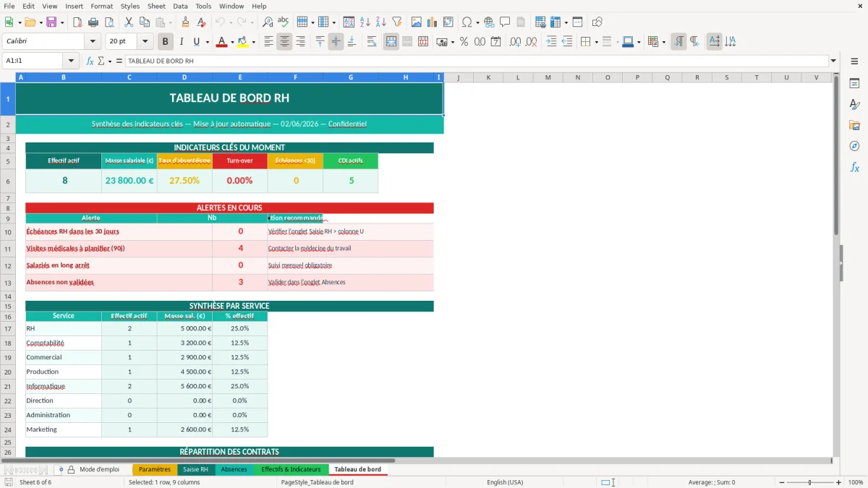Open the Format menu
Image resolution: width=868 pixels, height=488 pixels.
coord(101,6)
